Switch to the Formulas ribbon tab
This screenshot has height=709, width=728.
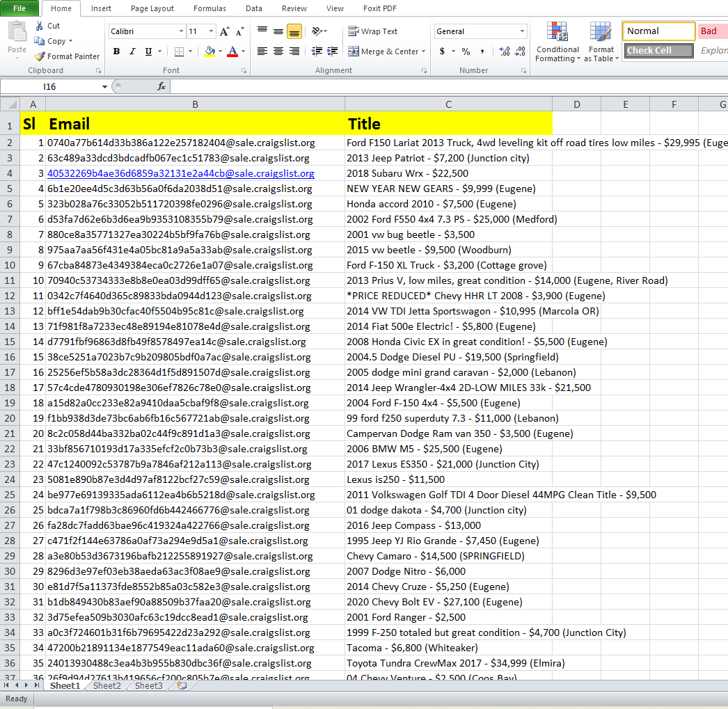pyautogui.click(x=209, y=8)
